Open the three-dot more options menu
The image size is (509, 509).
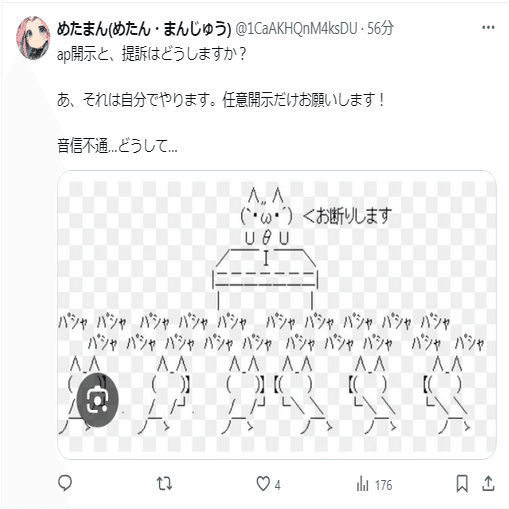click(x=488, y=28)
